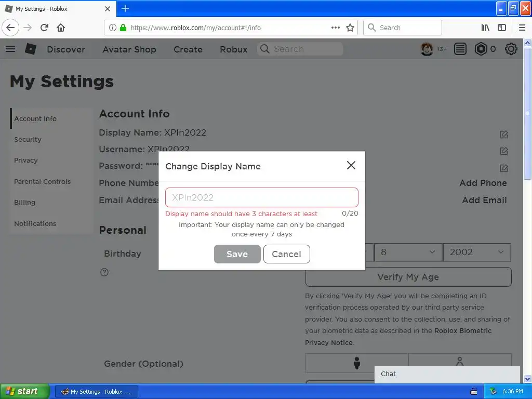
Task: Select the Notifications settings tab
Action: coord(51,223)
